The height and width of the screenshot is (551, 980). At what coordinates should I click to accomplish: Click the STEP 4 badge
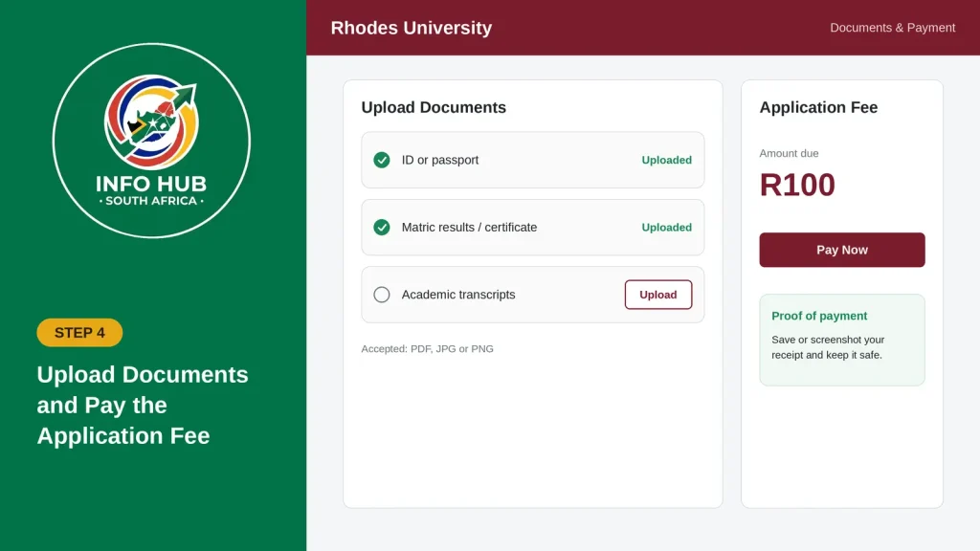(x=79, y=332)
